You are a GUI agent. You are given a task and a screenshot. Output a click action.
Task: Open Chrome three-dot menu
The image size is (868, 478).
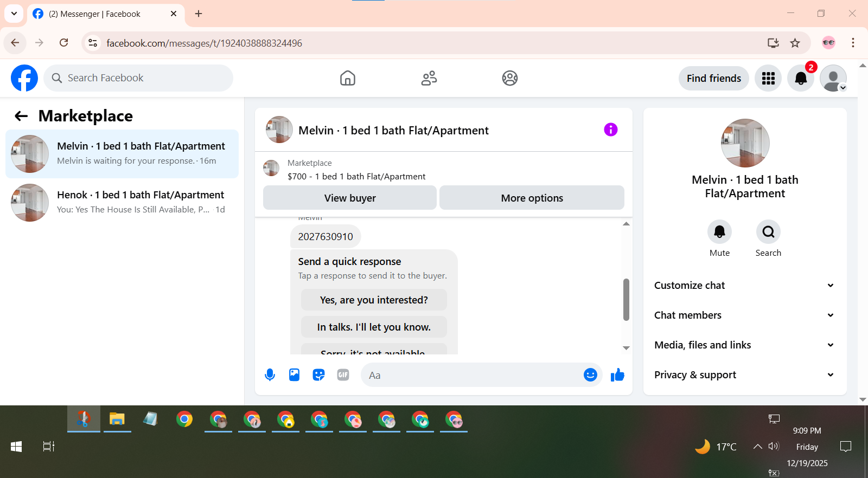(853, 43)
